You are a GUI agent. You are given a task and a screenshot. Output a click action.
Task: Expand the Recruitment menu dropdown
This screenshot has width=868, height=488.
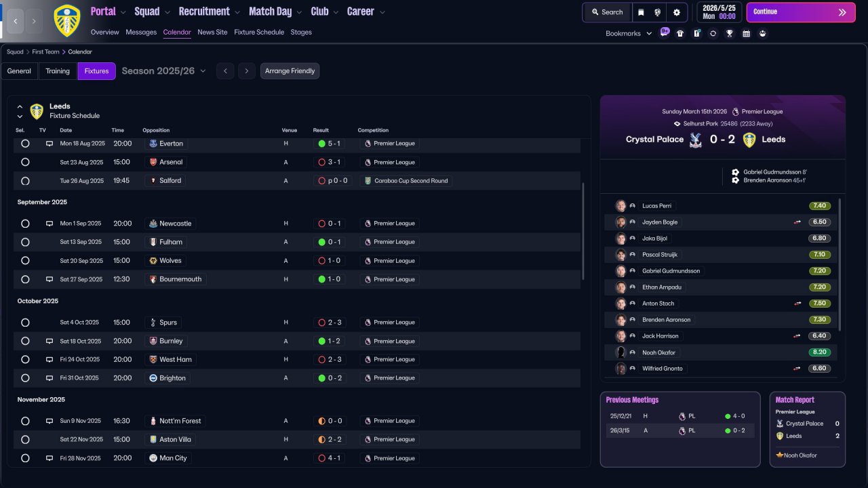point(237,12)
